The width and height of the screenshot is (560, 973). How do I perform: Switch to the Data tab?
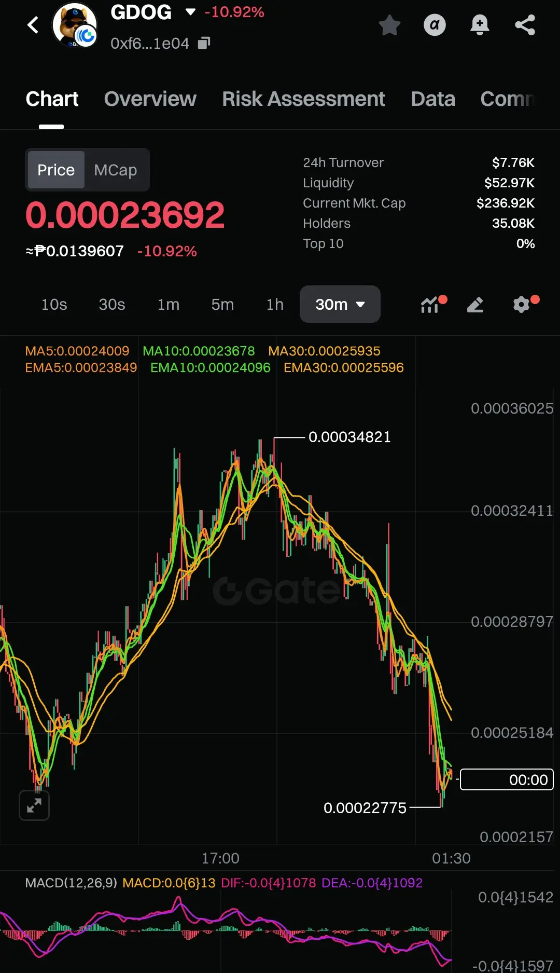tap(433, 99)
